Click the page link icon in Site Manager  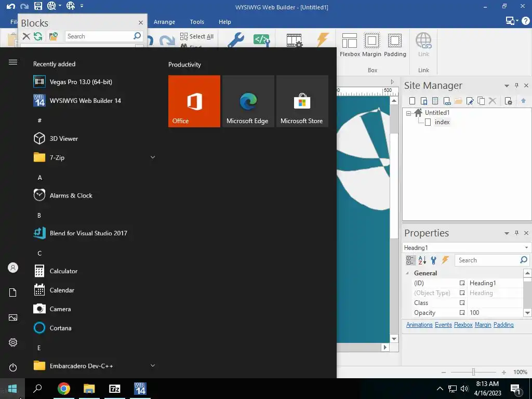coord(447,101)
